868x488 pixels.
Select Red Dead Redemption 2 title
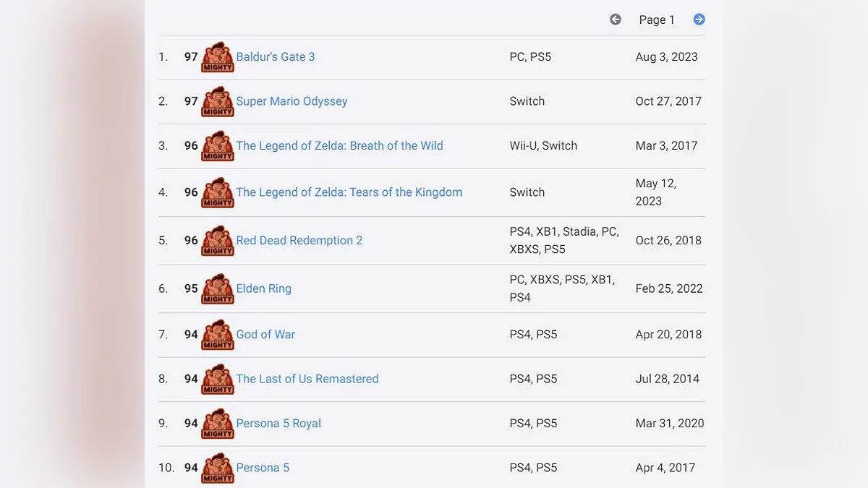coord(299,241)
